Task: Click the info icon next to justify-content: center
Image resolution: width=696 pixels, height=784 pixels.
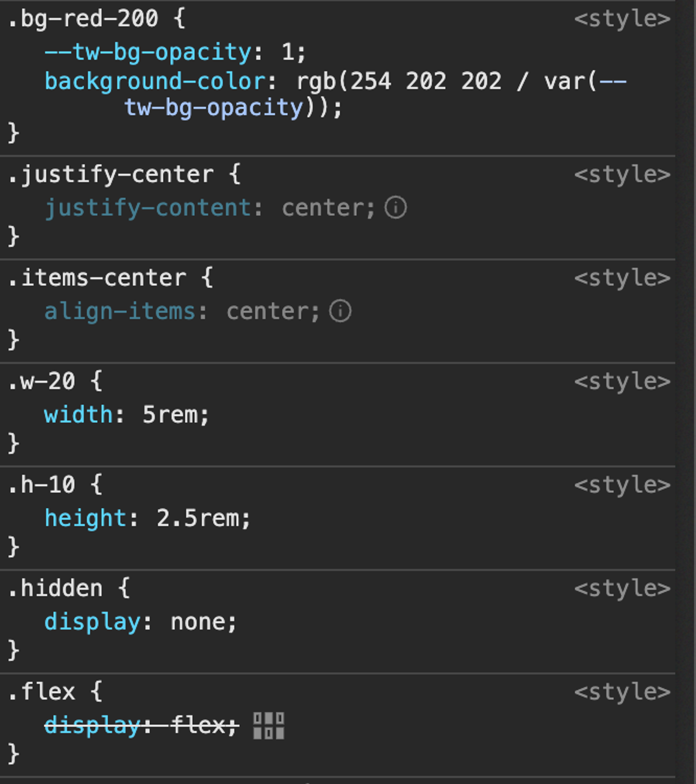Action: pyautogui.click(x=396, y=207)
